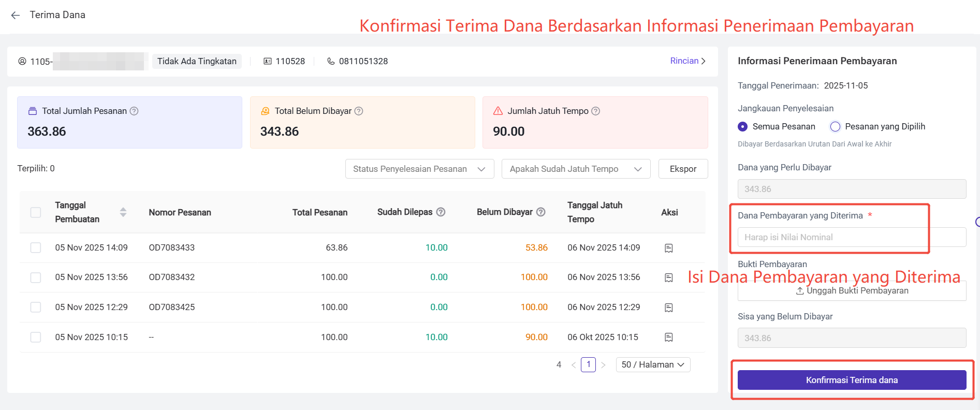Click help icon next to Jumlah Jatuh Tempo
The height and width of the screenshot is (410, 980).
[596, 111]
